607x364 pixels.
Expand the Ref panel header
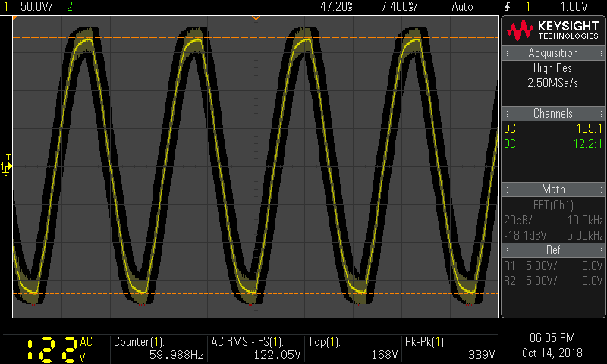[x=553, y=249]
